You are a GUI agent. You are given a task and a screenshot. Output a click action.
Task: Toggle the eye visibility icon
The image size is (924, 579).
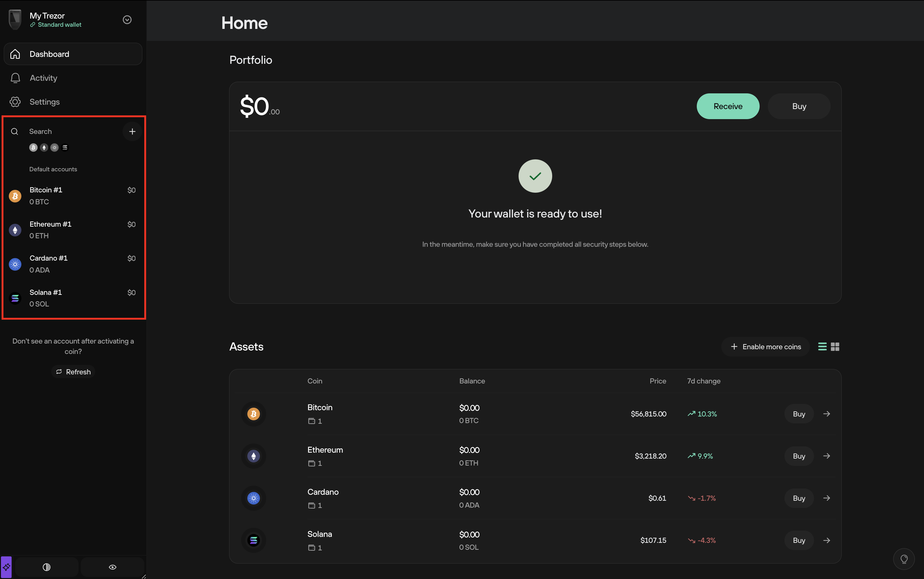point(112,567)
